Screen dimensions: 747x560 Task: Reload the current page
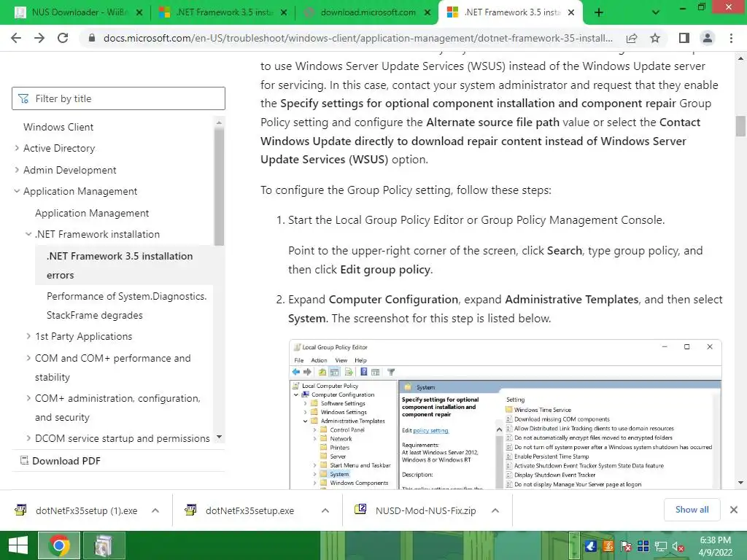point(63,38)
